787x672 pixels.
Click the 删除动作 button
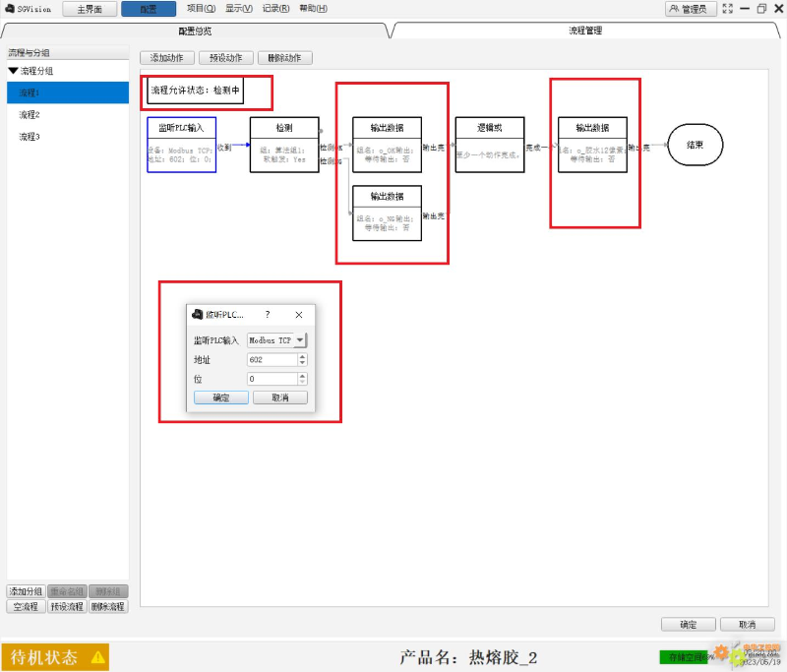coord(285,57)
